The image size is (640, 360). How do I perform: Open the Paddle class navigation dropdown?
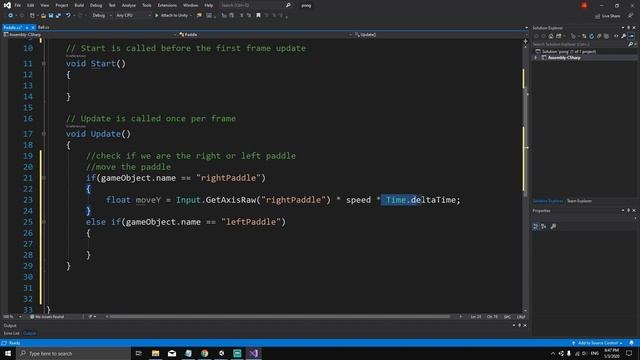[x=265, y=35]
